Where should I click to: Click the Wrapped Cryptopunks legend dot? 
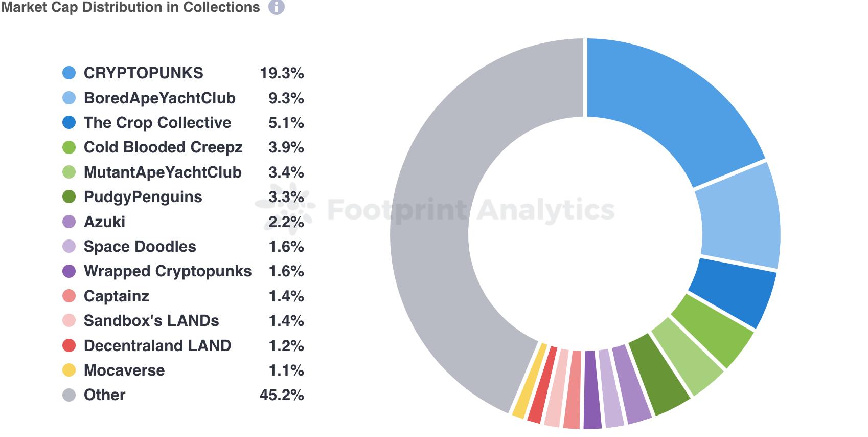pos(69,271)
